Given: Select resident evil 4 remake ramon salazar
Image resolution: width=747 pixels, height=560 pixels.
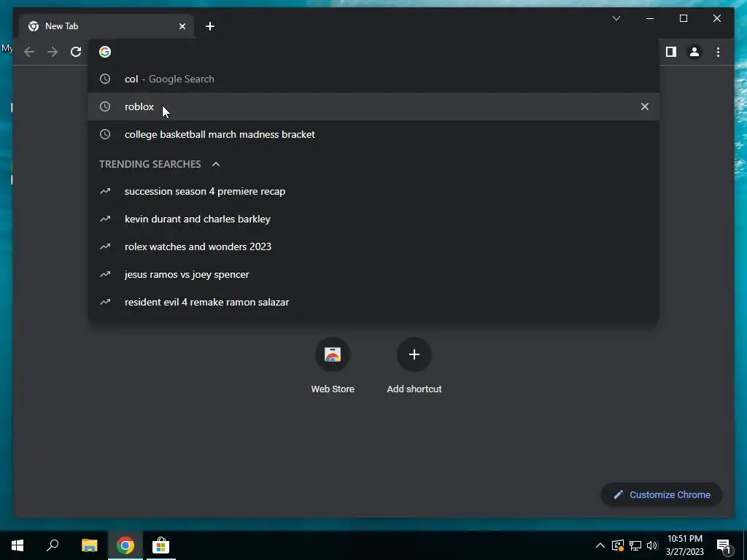Looking at the screenshot, I should tap(373, 302).
